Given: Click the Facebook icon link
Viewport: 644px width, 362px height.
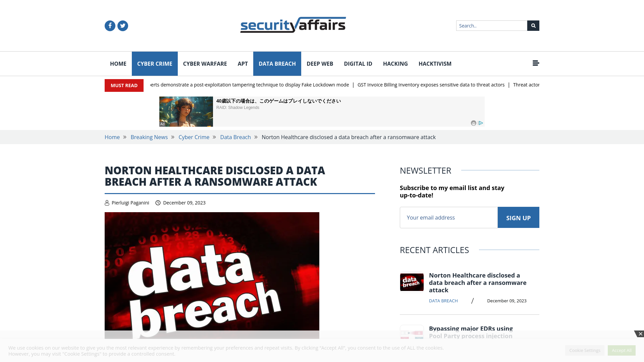Looking at the screenshot, I should point(110,25).
